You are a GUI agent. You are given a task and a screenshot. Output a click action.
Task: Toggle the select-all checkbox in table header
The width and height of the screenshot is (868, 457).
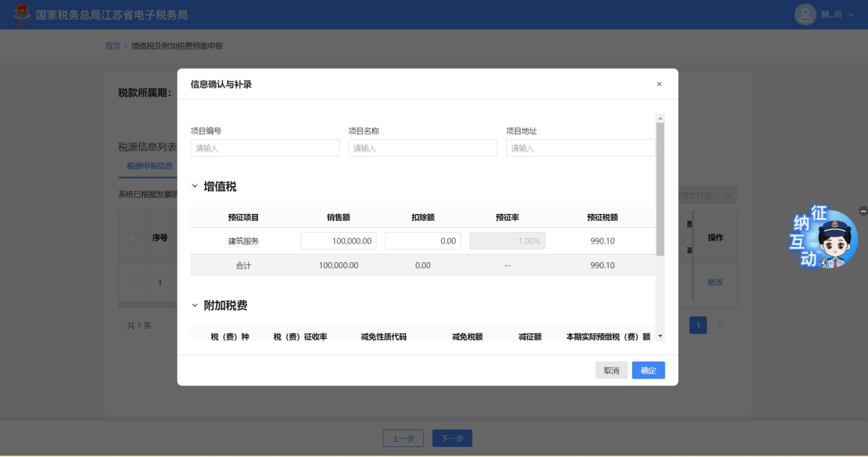(x=132, y=237)
